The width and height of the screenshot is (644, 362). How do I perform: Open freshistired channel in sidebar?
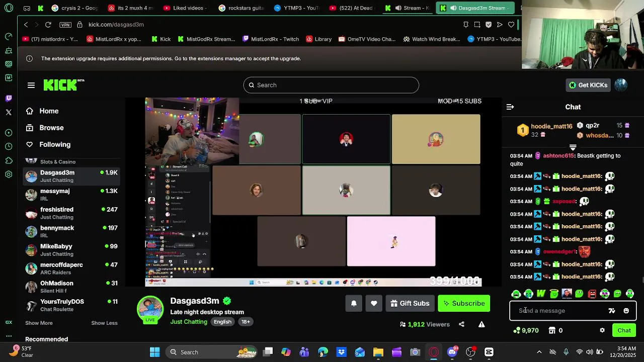[71, 213]
